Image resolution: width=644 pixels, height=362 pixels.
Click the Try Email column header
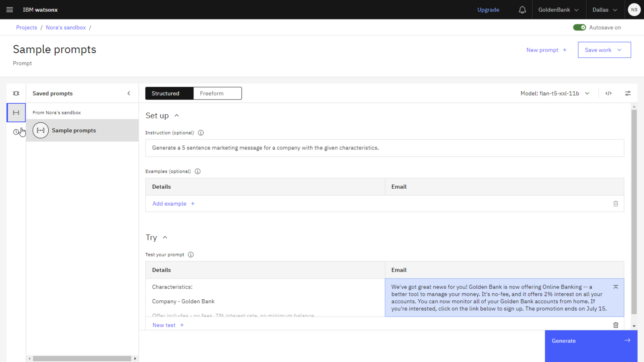click(504, 270)
